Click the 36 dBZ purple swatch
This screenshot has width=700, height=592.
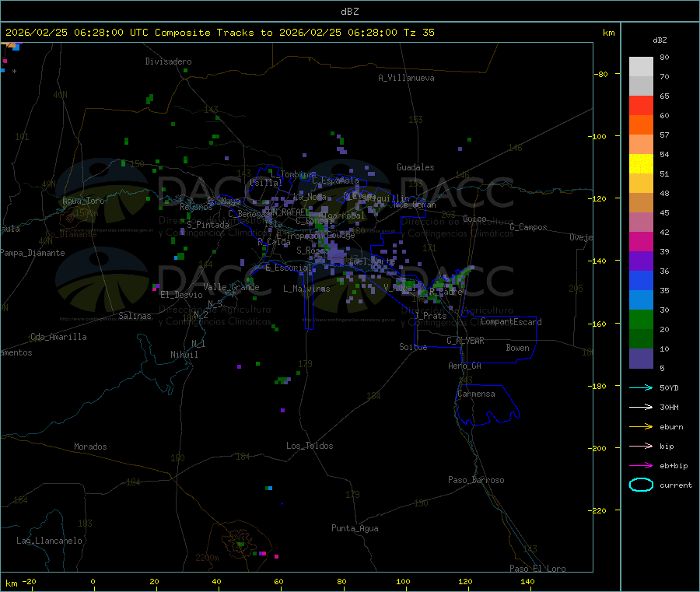[x=641, y=261]
